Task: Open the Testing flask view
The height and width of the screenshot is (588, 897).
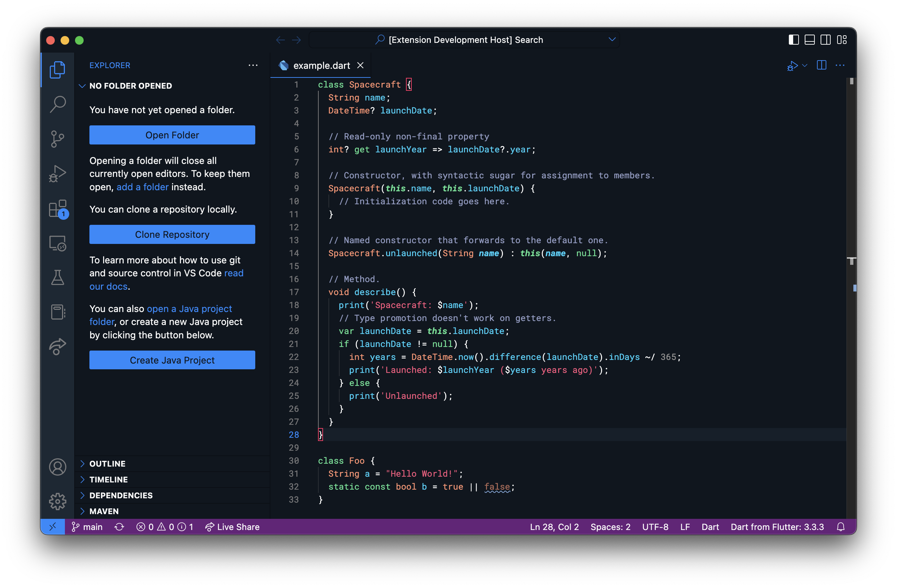Action: 58,278
